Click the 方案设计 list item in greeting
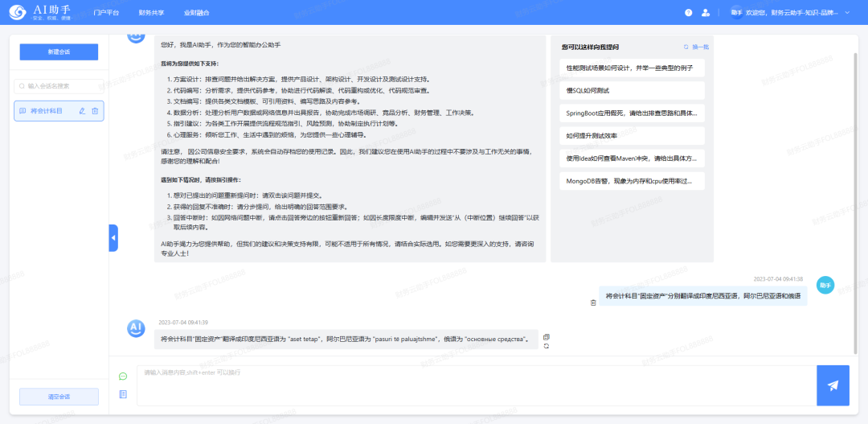 click(299, 80)
